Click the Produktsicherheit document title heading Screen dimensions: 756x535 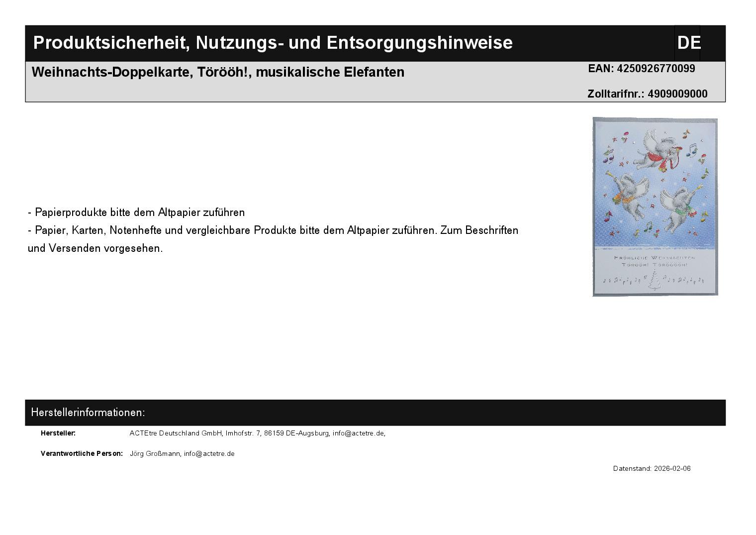[x=273, y=43]
